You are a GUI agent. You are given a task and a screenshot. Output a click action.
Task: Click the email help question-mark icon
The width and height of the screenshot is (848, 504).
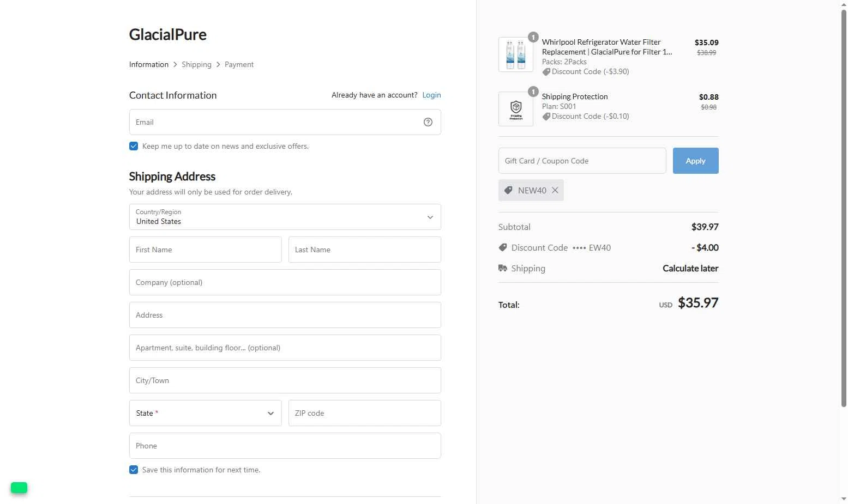click(428, 122)
